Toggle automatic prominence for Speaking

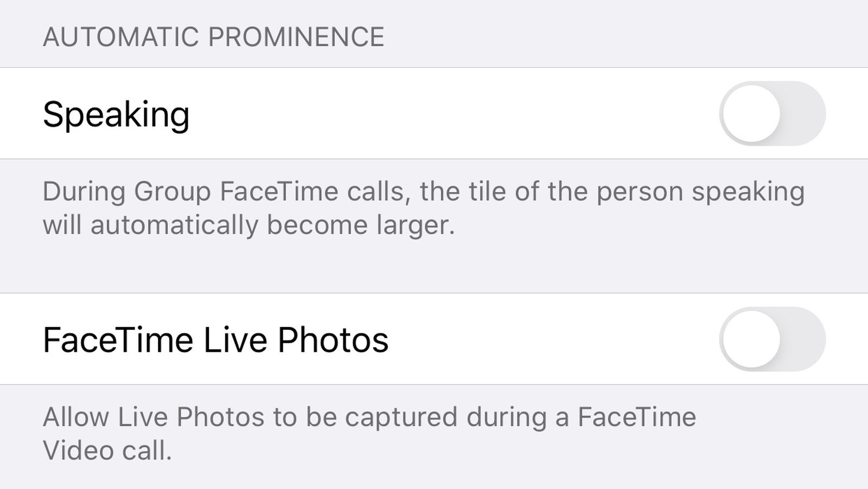click(x=773, y=113)
